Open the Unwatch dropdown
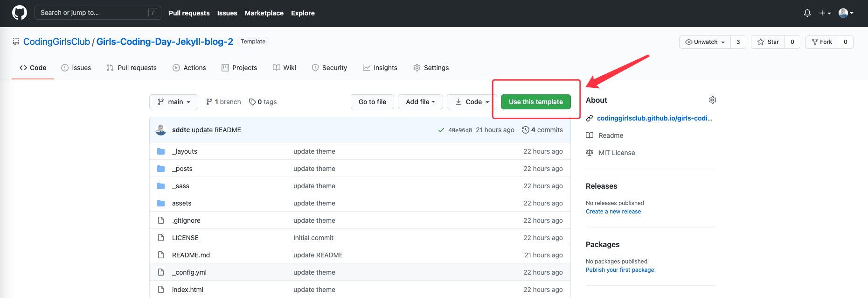868x298 pixels. (x=705, y=42)
